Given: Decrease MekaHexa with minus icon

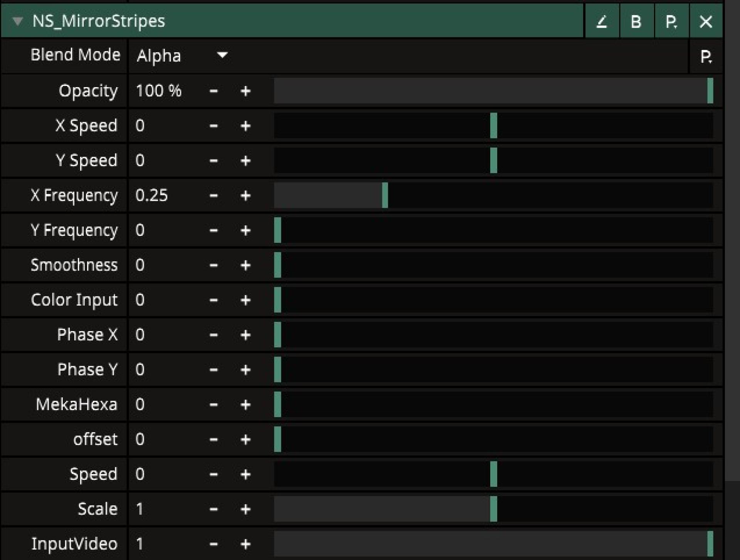Looking at the screenshot, I should (214, 405).
